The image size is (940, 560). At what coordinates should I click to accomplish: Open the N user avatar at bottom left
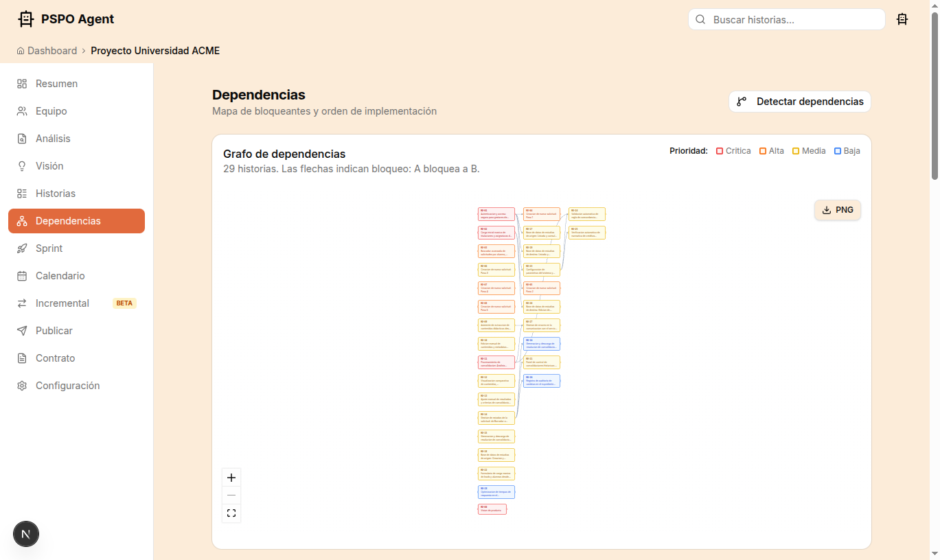[x=25, y=533]
